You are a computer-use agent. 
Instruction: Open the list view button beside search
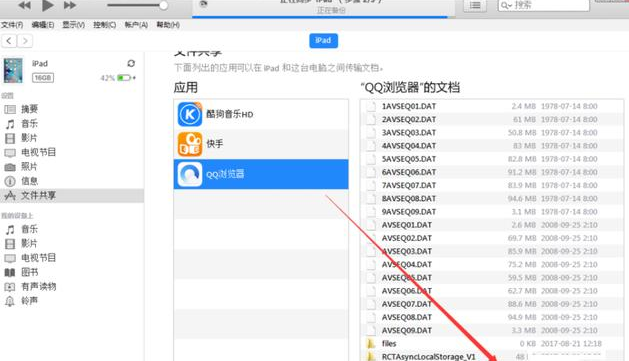[x=475, y=5]
